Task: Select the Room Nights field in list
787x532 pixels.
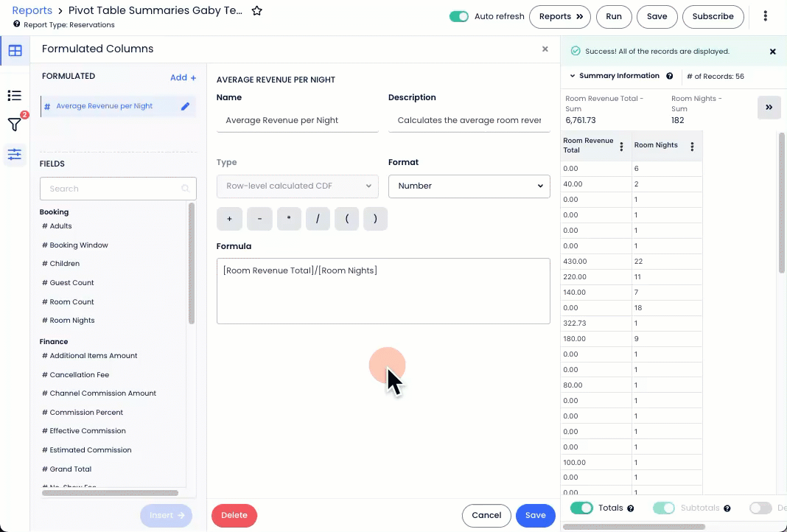Action: pyautogui.click(x=69, y=321)
